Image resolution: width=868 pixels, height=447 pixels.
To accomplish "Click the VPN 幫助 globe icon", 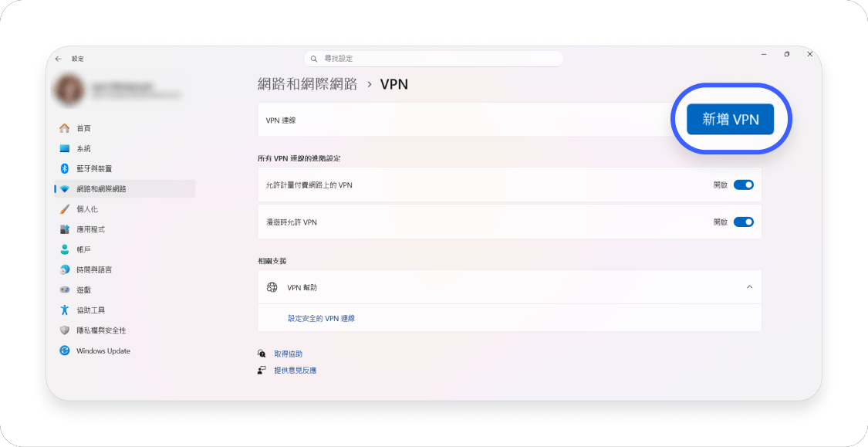I will click(x=272, y=287).
